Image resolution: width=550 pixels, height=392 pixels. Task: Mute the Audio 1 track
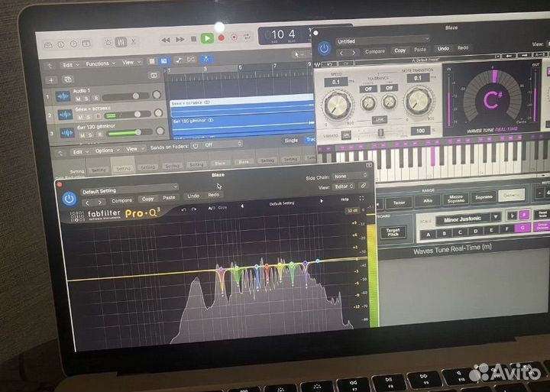[78, 99]
